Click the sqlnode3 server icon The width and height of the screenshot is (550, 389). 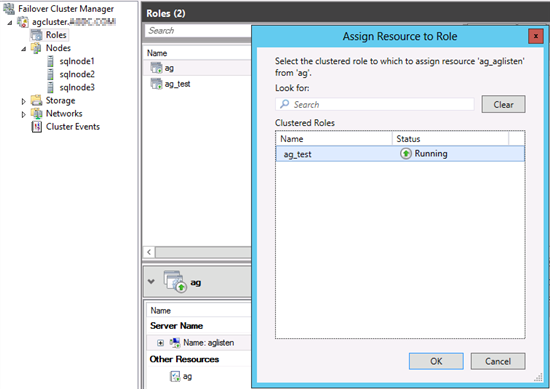click(51, 87)
